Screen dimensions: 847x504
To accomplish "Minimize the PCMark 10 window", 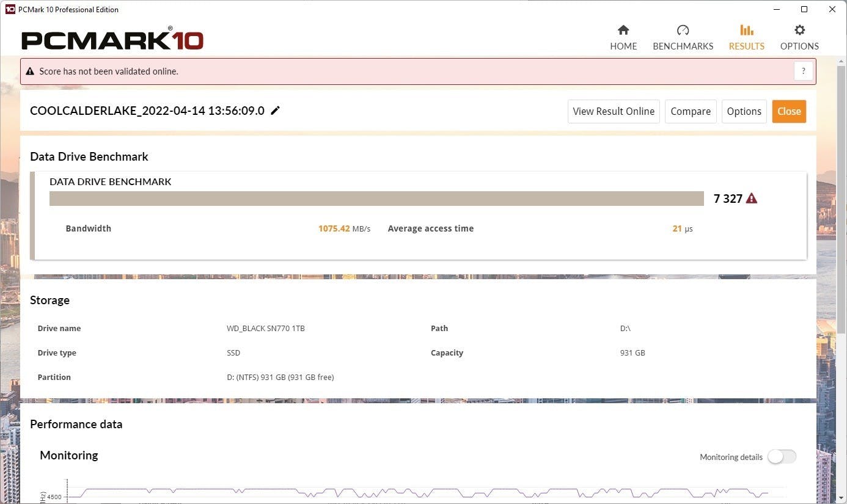I will (x=776, y=9).
